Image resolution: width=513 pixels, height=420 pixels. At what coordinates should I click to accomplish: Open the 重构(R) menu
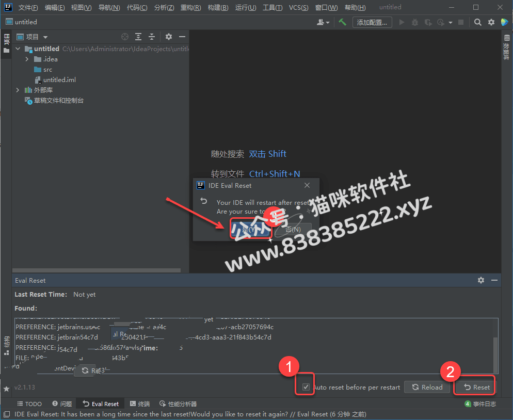(x=191, y=7)
